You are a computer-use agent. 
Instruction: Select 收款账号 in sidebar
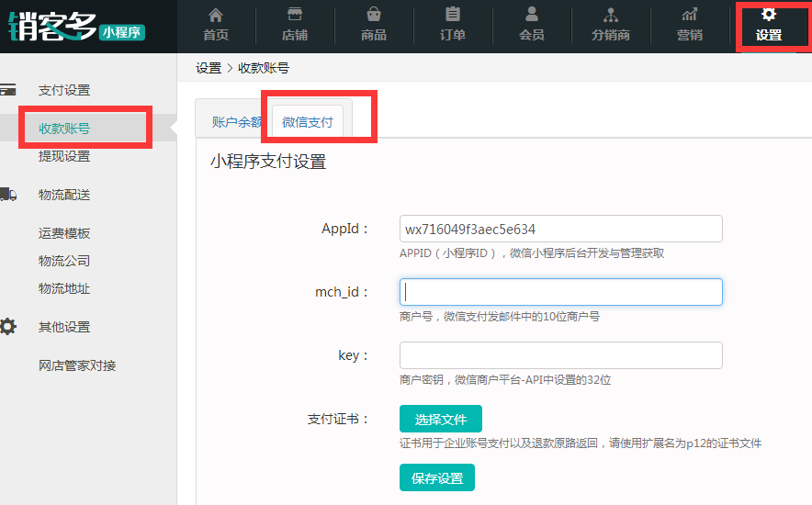(64, 129)
